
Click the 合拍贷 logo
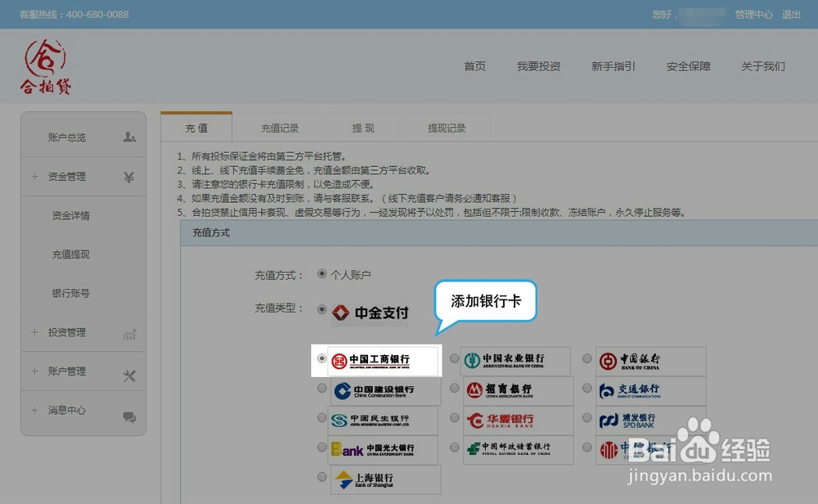[x=45, y=67]
